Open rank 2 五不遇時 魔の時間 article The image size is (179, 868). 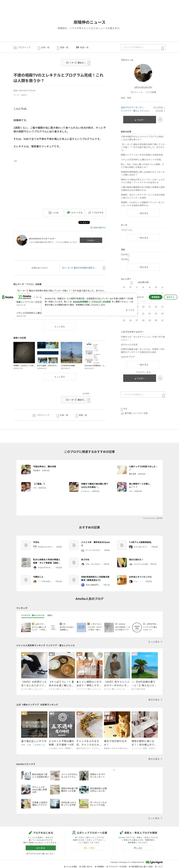(x=62, y=731)
